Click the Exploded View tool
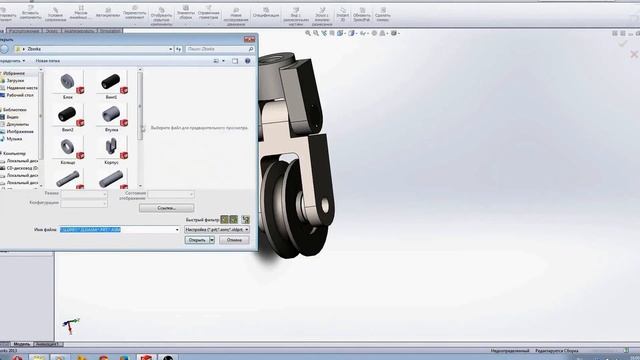This screenshot has width=640, height=360. pos(296,16)
